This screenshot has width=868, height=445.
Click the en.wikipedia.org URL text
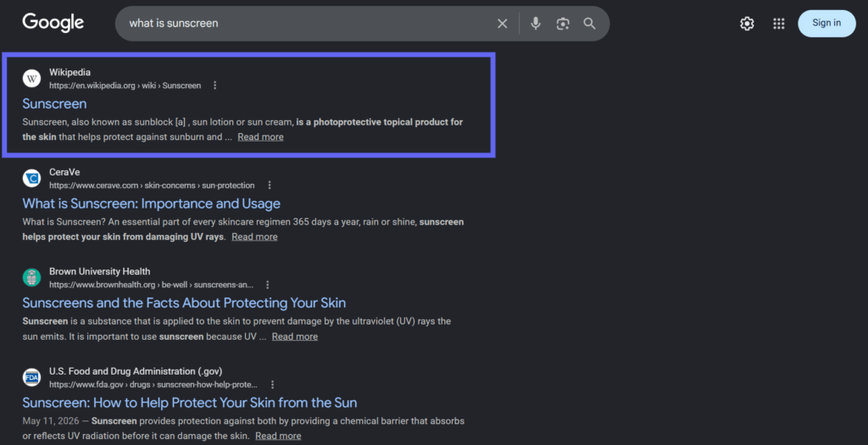coord(125,86)
